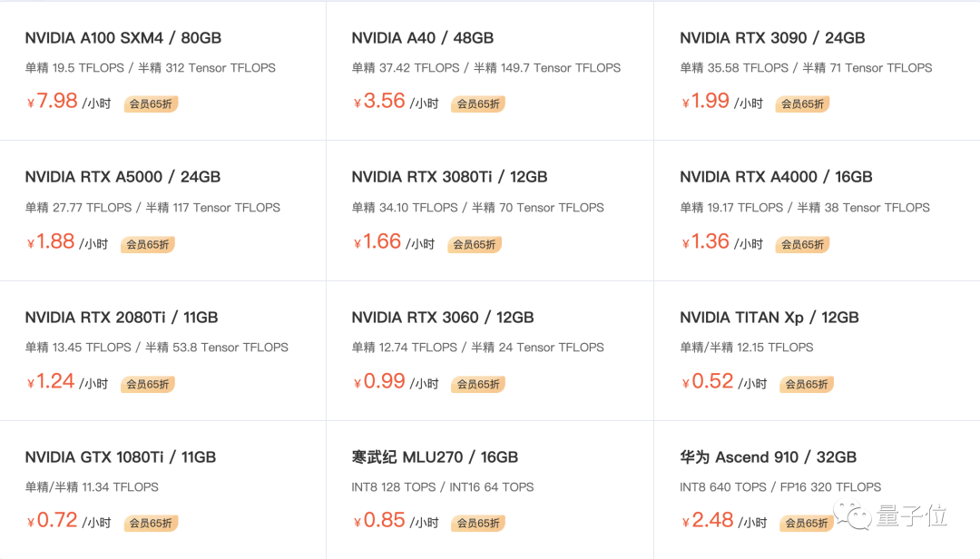Click the 会员65折 badge under RTX 3060
The height and width of the screenshot is (559, 980).
[x=477, y=384]
